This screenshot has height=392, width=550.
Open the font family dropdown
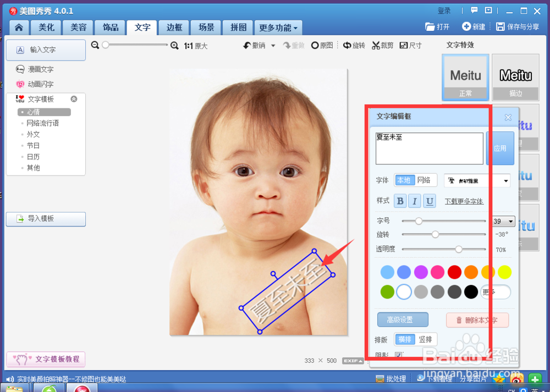pyautogui.click(x=477, y=180)
